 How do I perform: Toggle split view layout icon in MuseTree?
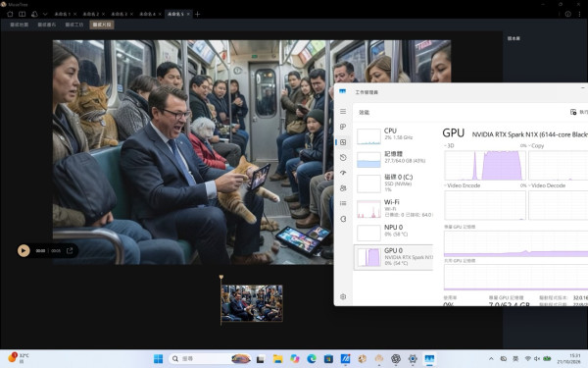(23, 14)
